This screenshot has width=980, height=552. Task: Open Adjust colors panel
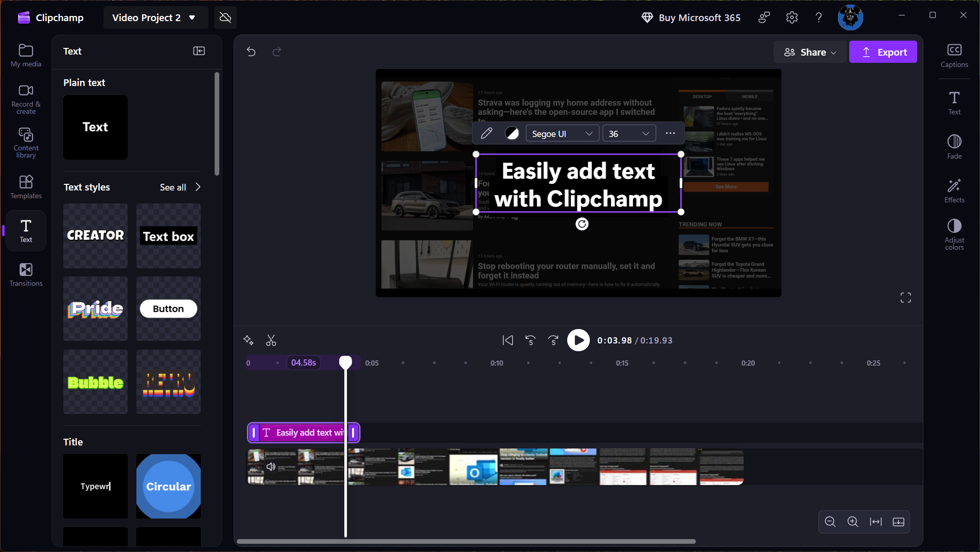tap(954, 234)
